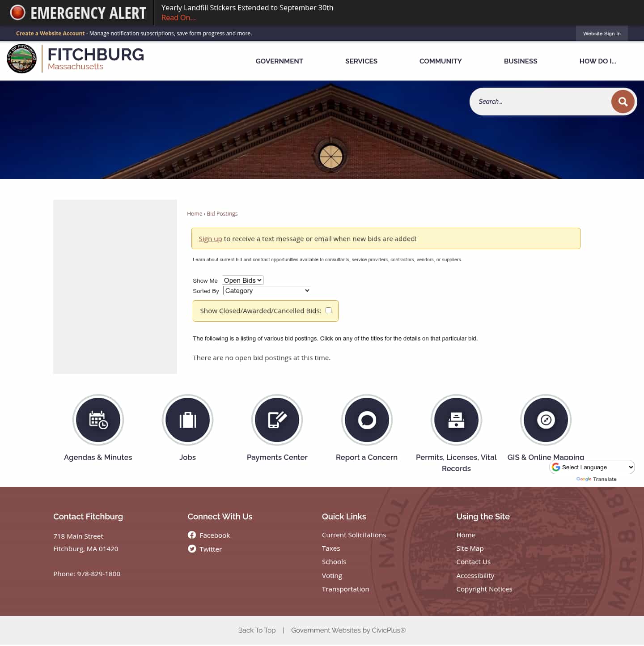Open the Agendas & Minutes calendar icon

(x=98, y=420)
